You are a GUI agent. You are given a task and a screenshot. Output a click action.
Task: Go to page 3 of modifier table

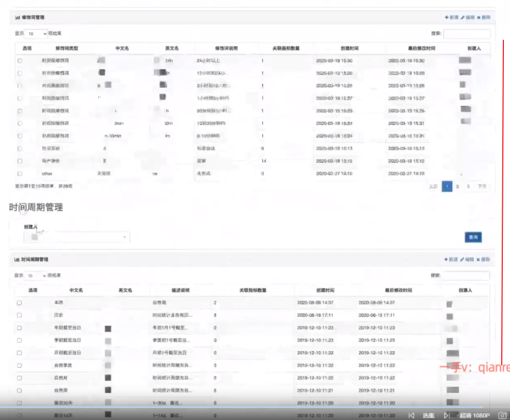[468, 186]
